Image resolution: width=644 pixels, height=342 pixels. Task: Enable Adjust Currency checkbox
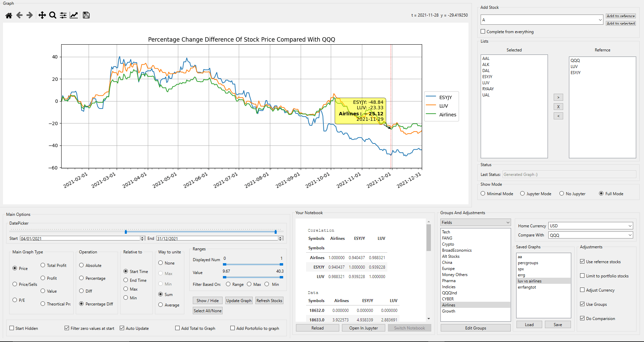click(582, 290)
